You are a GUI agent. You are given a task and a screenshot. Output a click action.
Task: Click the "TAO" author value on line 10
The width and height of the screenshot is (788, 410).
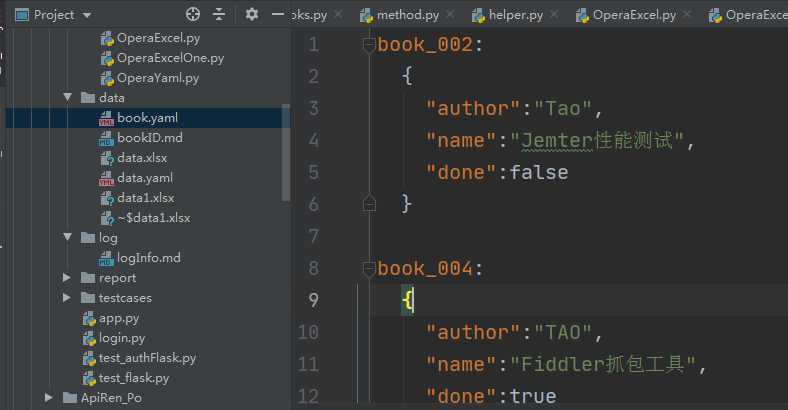[x=563, y=332]
